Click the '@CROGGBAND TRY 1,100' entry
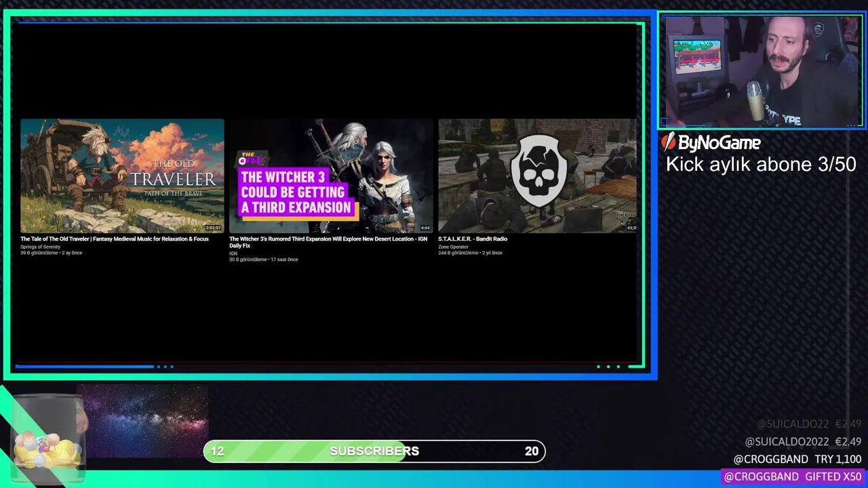The width and height of the screenshot is (868, 488). pyautogui.click(x=797, y=459)
